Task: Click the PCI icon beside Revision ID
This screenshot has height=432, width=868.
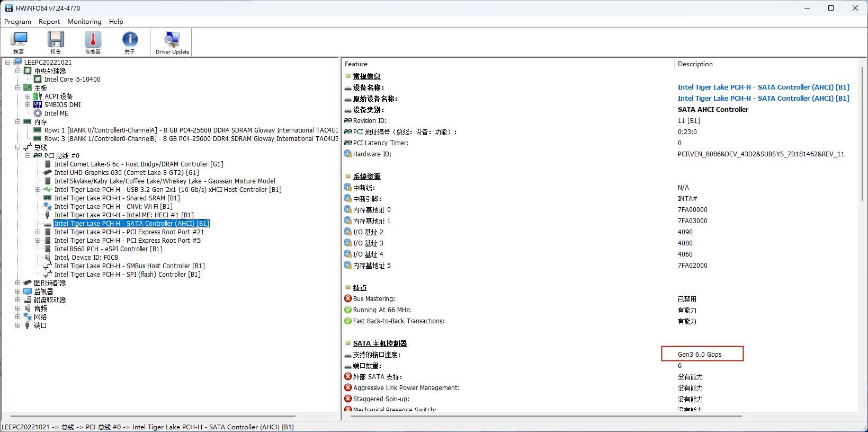Action: (348, 121)
